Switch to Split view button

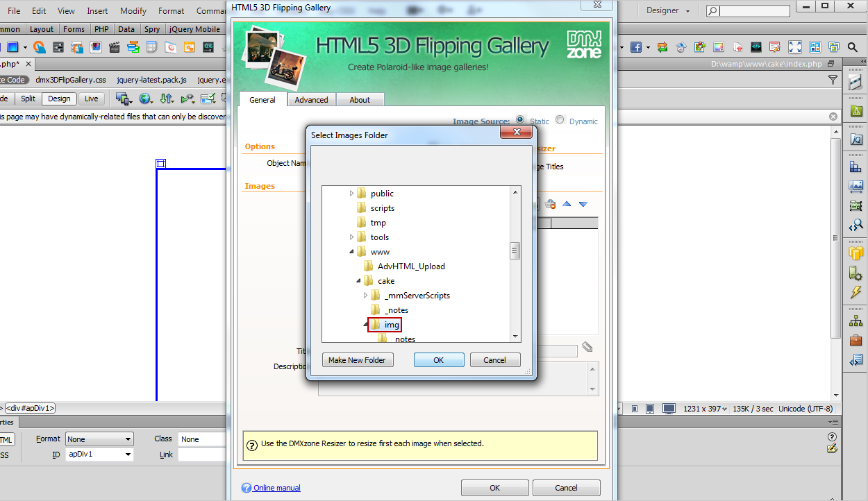coord(28,99)
